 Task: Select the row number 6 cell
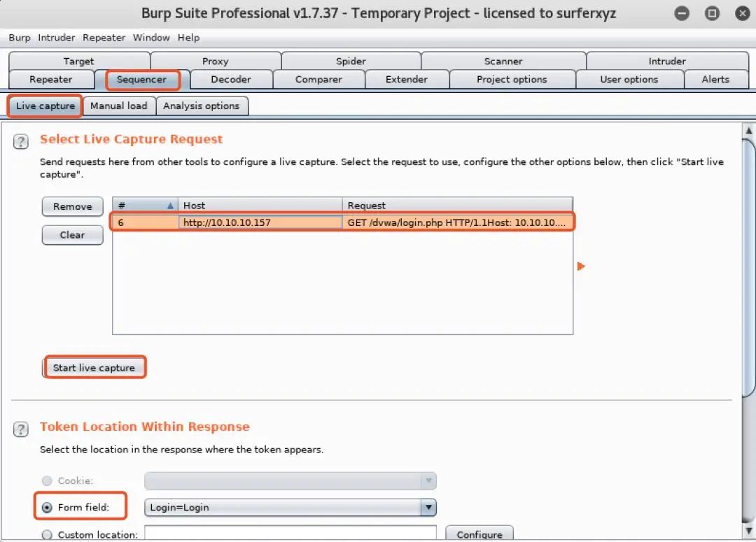(x=145, y=222)
